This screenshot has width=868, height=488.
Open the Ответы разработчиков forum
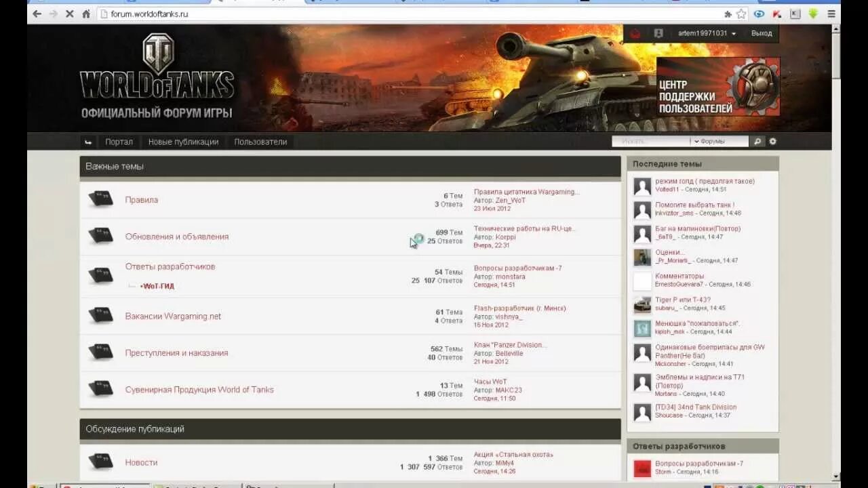pyautogui.click(x=170, y=266)
